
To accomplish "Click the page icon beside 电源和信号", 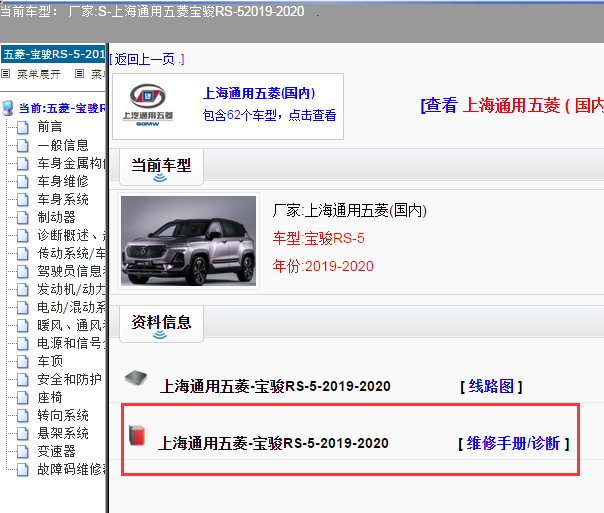I will pyautogui.click(x=23, y=344).
